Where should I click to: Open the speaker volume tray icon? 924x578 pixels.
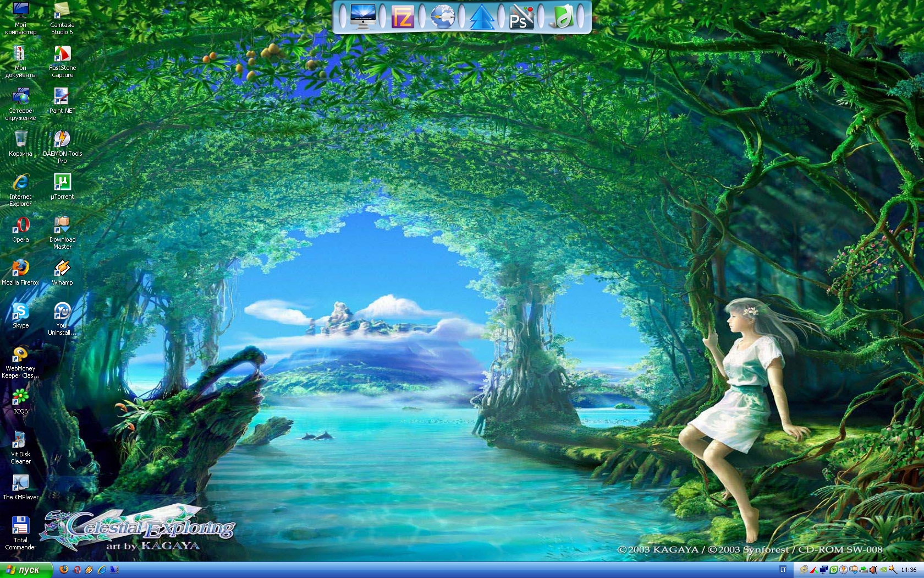pyautogui.click(x=873, y=570)
